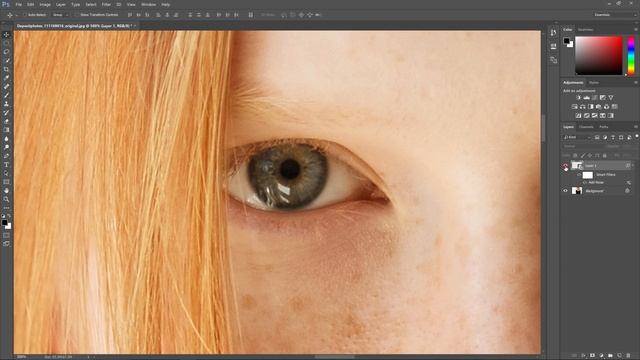This screenshot has width=640, height=360.
Task: Select the Lasso tool
Action: click(x=6, y=52)
